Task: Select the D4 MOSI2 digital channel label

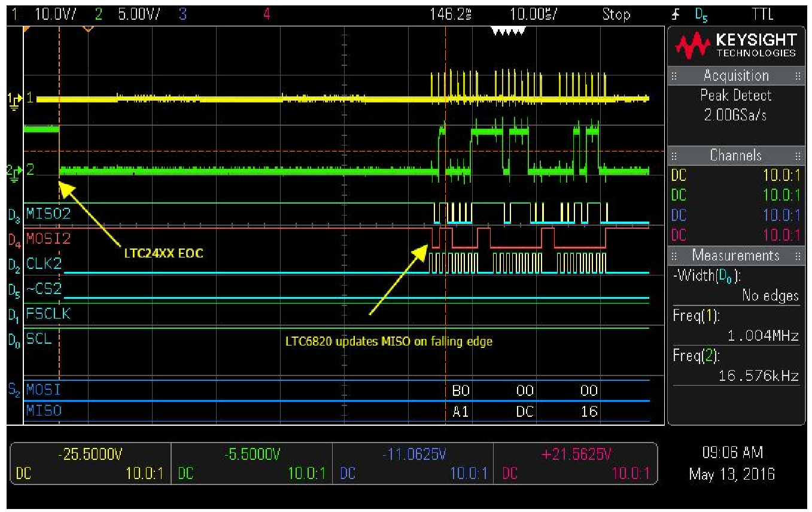Action: coord(48,239)
